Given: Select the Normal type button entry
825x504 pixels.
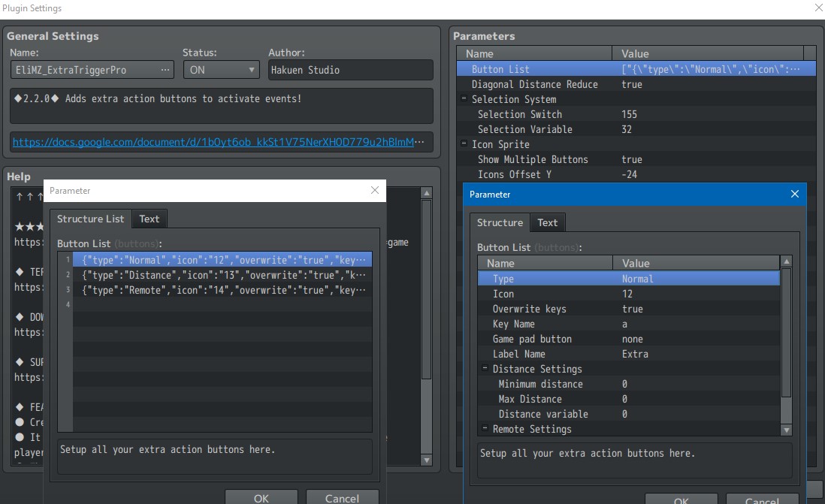Looking at the screenshot, I should pyautogui.click(x=222, y=260).
